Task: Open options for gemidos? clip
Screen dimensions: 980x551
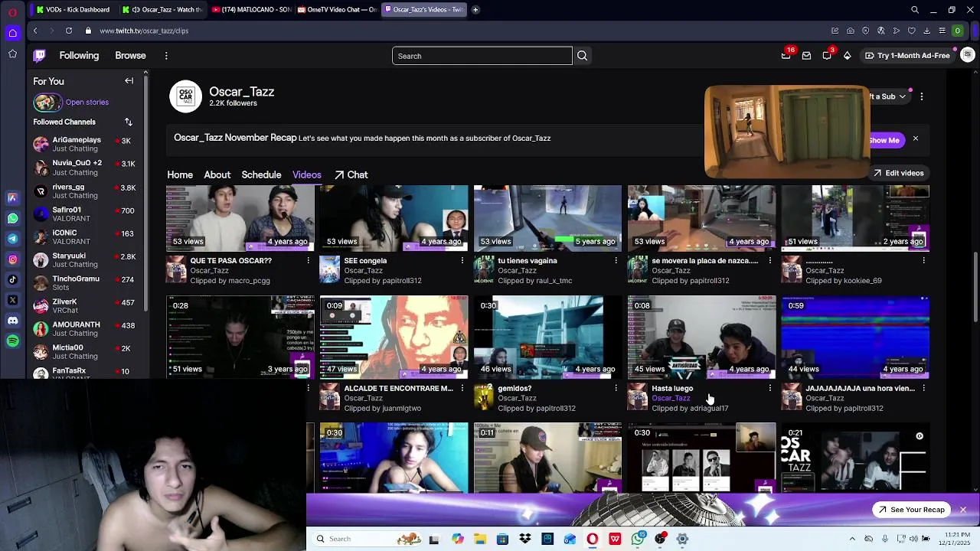Action: point(616,388)
